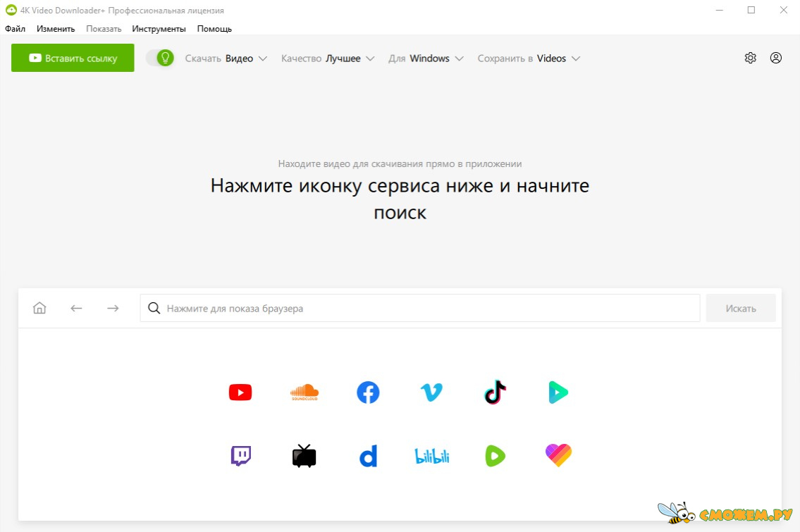Expand the 'Для Windows' dropdown

(x=426, y=58)
